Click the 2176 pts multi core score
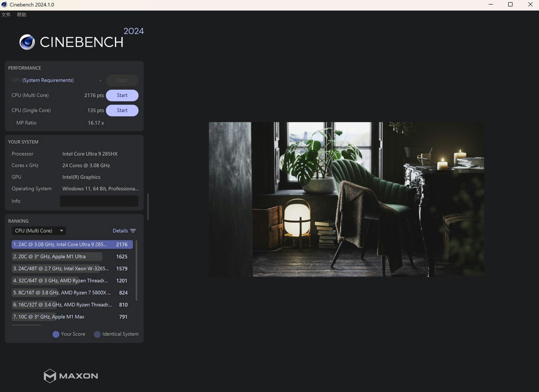The width and height of the screenshot is (539, 392). click(x=94, y=95)
